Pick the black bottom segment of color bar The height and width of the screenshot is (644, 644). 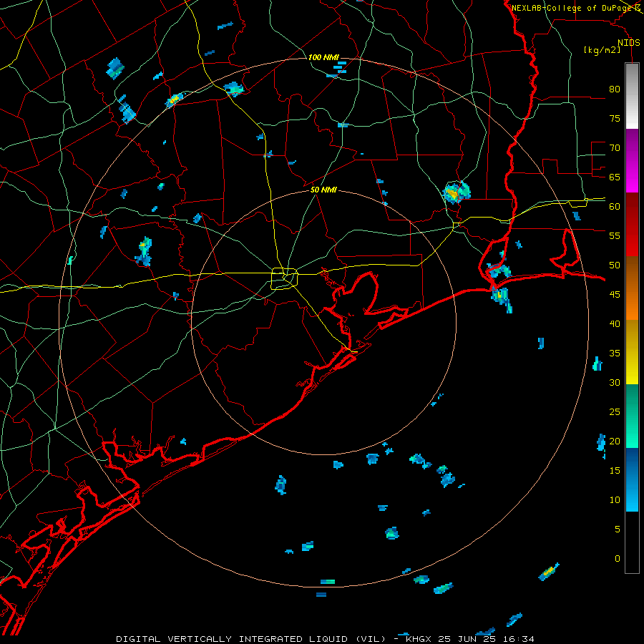click(x=632, y=542)
